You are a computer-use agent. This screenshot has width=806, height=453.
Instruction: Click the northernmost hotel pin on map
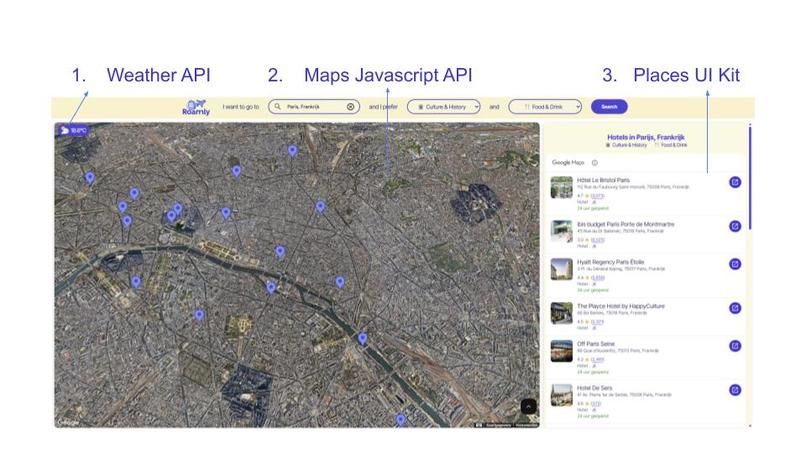292,150
